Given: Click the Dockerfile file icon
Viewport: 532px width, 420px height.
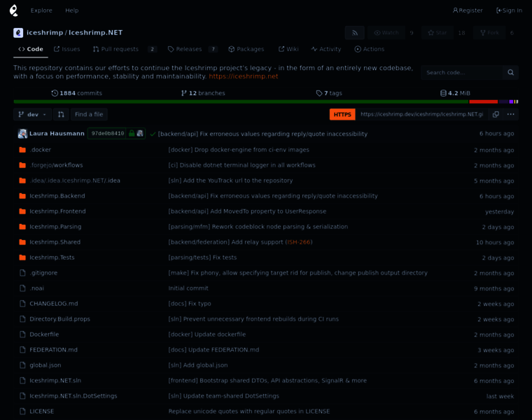Looking at the screenshot, I should 22,334.
